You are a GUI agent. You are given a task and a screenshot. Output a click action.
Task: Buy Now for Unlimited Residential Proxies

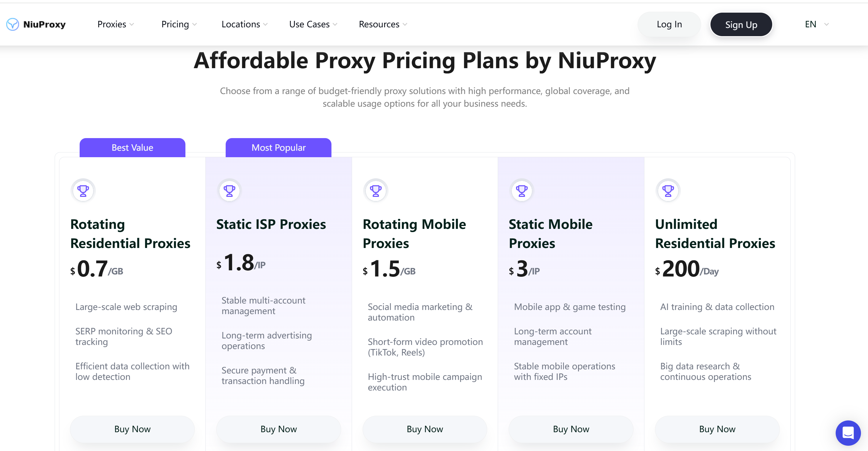[717, 429]
